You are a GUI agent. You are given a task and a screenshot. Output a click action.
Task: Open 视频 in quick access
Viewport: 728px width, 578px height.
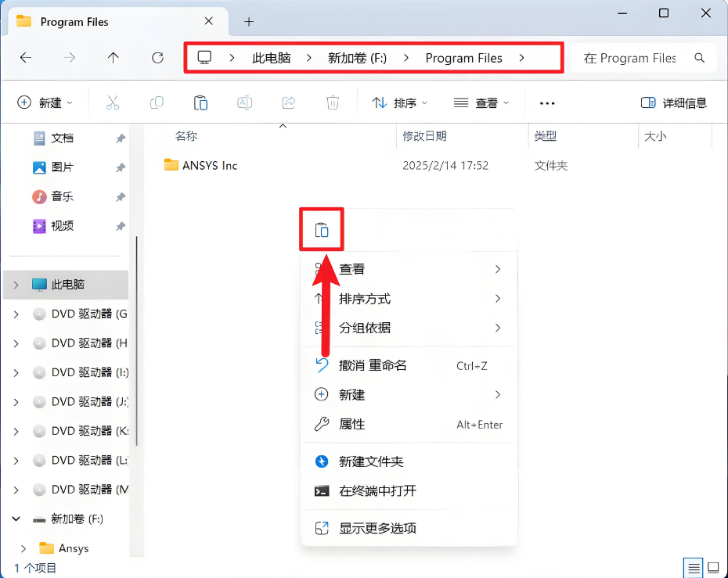tap(62, 226)
